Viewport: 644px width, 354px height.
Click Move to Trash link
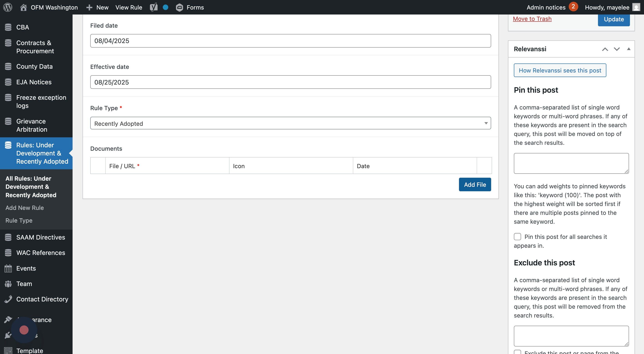coord(532,19)
